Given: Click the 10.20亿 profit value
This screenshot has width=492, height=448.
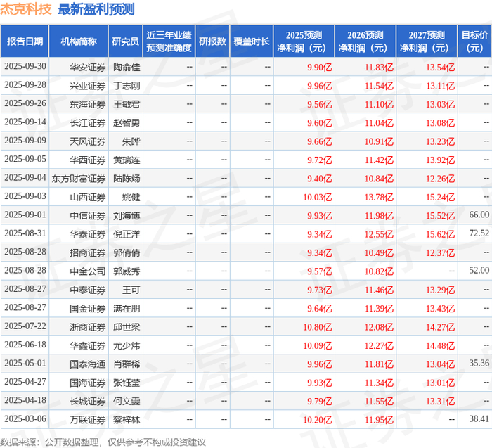Looking at the screenshot, I should click(x=318, y=419).
